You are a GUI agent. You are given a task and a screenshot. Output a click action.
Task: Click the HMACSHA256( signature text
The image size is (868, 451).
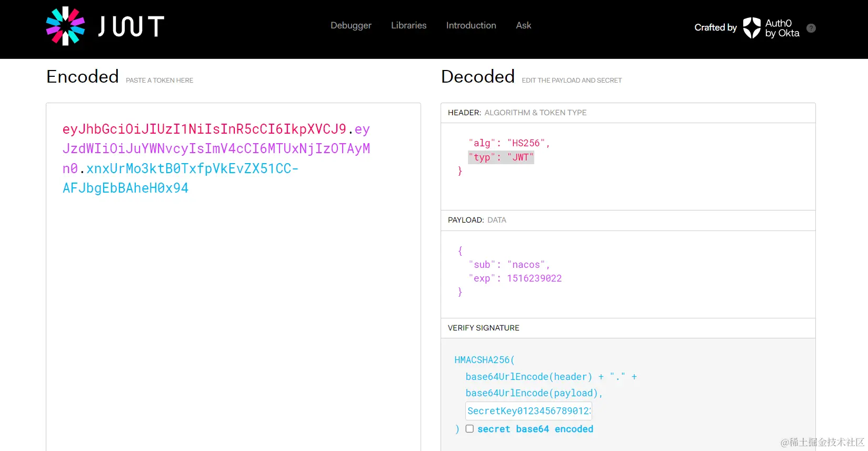point(485,360)
